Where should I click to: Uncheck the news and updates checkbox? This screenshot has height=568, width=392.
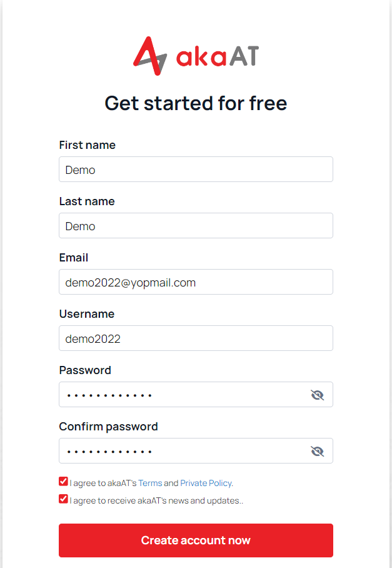tap(63, 499)
